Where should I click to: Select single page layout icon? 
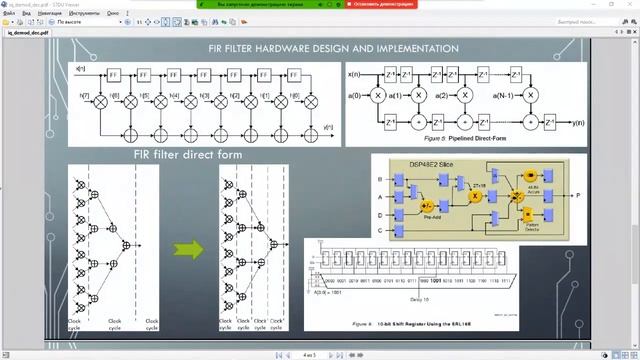(616, 356)
